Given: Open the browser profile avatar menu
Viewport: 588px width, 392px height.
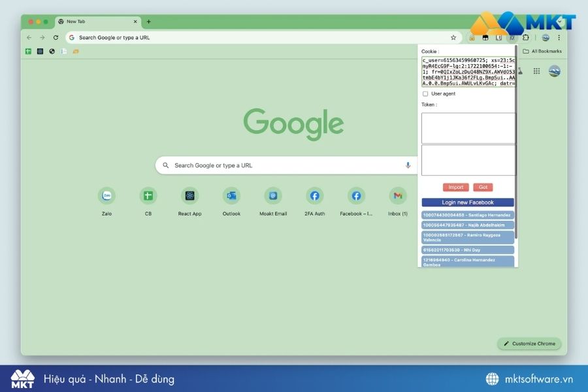Looking at the screenshot, I should pos(545,37).
